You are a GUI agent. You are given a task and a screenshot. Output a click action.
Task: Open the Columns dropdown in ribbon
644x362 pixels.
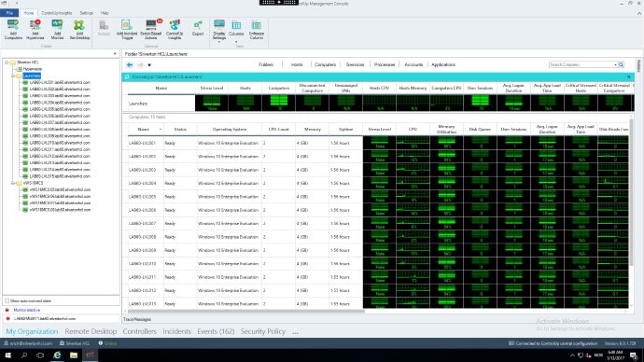[x=236, y=31]
